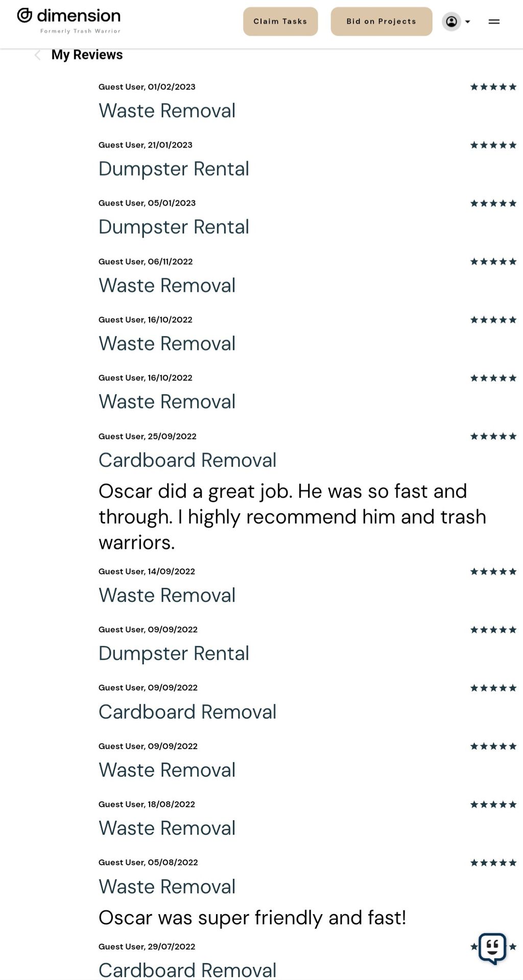Image resolution: width=523 pixels, height=980 pixels.
Task: Go back using the My Reviews chevron
Action: point(37,55)
